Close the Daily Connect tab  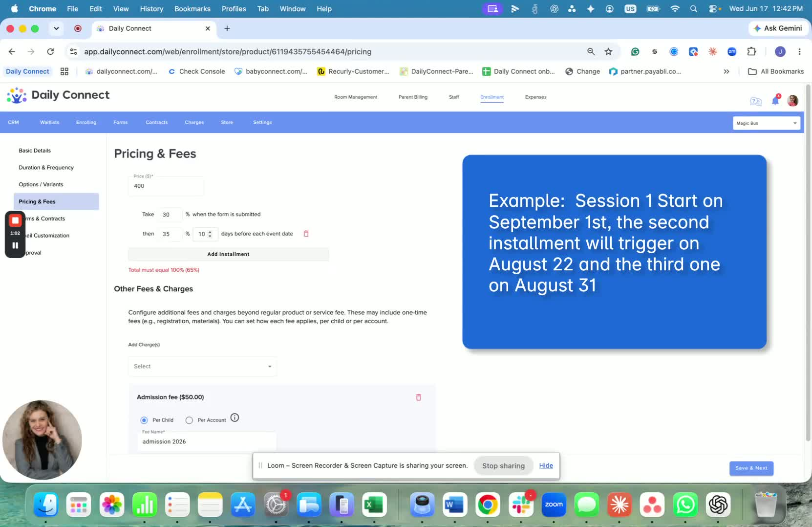click(208, 28)
